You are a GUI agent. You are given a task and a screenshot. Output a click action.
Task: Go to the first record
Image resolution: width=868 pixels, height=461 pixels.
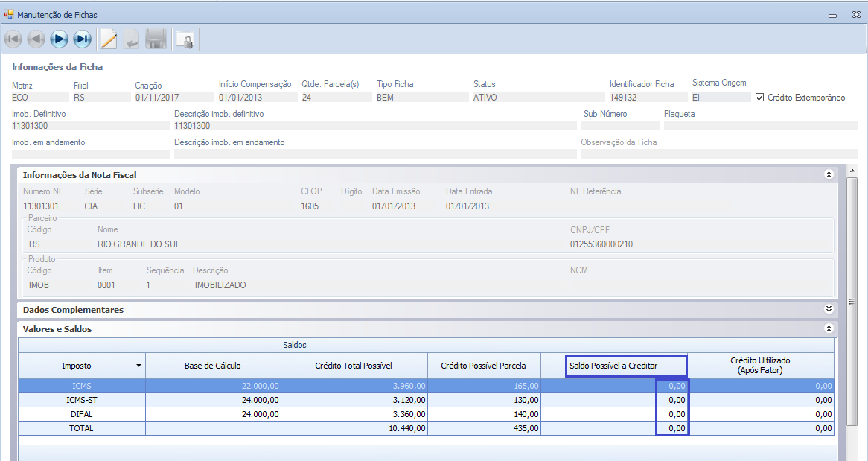(13, 39)
